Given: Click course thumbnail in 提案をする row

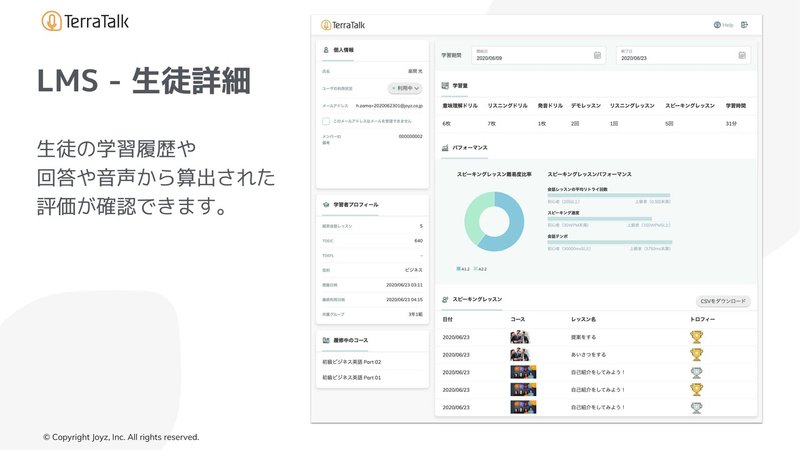Looking at the screenshot, I should [519, 337].
